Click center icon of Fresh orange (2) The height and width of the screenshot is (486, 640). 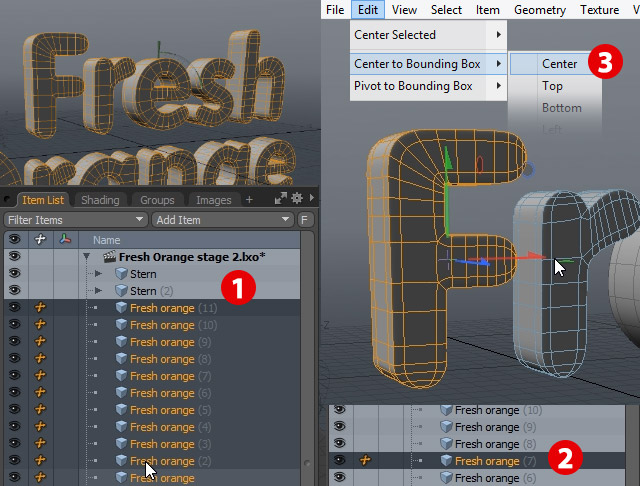pyautogui.click(x=40, y=460)
